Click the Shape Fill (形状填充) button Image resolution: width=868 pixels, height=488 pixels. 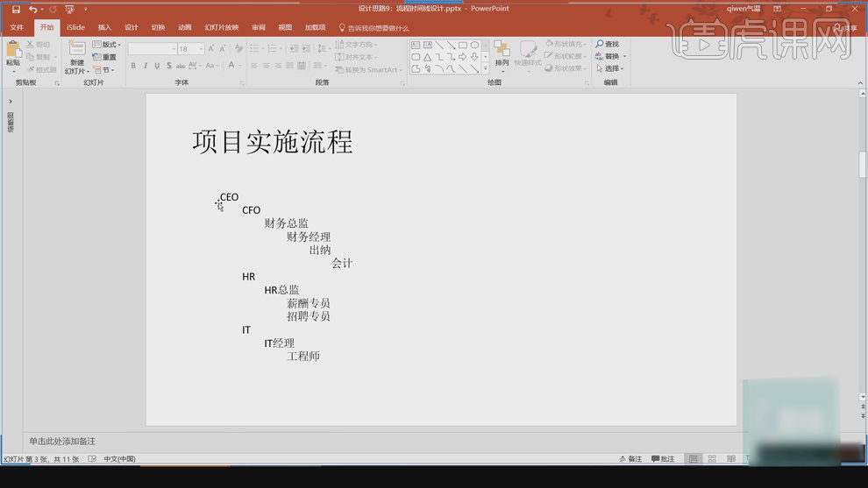566,44
